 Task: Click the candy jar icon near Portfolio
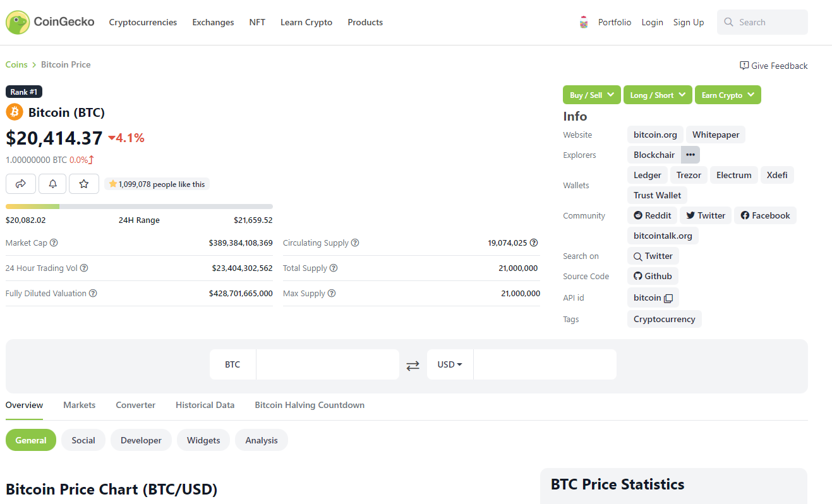coord(584,22)
